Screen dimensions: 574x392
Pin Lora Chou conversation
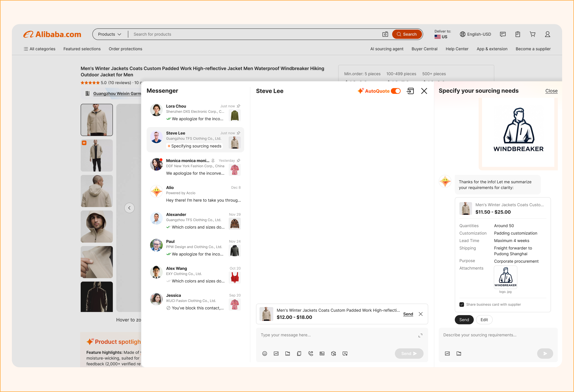point(239,106)
